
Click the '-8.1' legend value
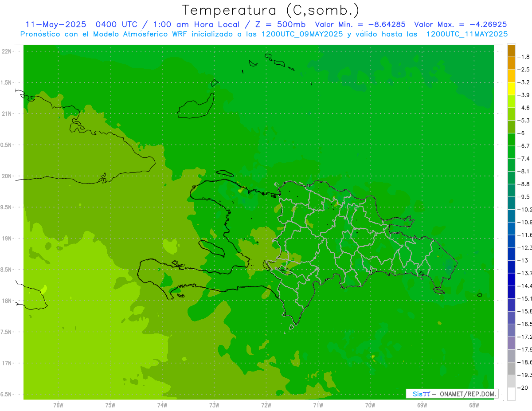pyautogui.click(x=524, y=171)
